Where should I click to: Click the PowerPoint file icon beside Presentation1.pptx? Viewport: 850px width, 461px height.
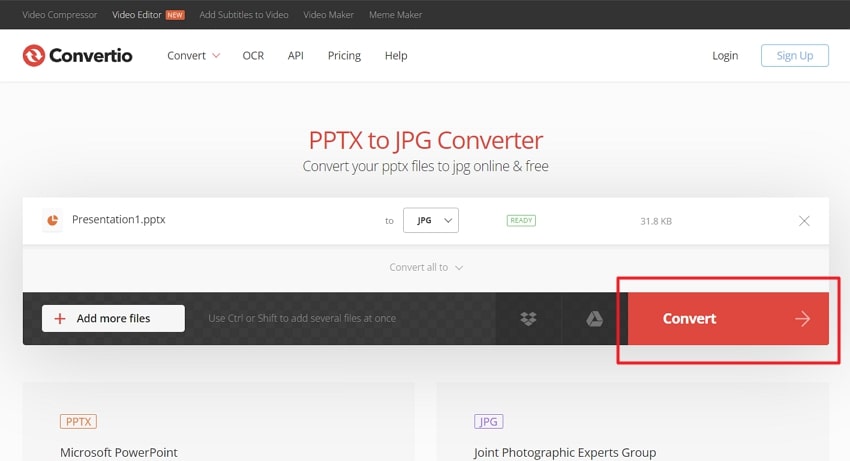click(53, 220)
